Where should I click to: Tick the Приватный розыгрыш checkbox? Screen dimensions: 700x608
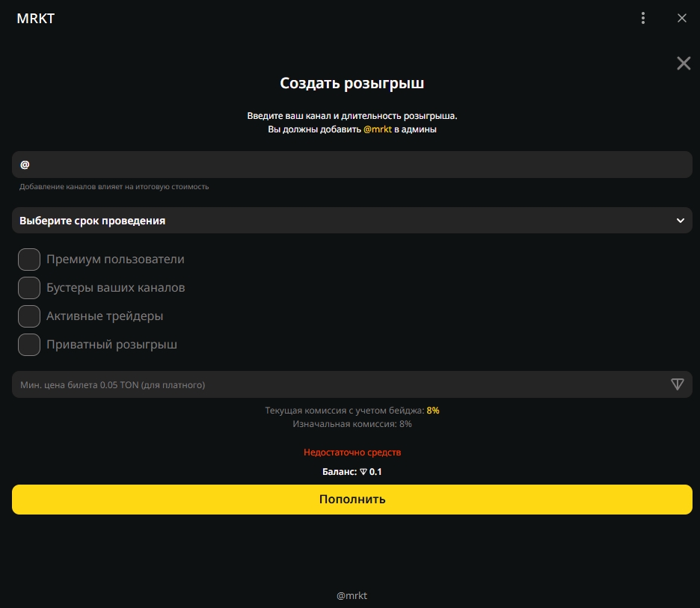tap(29, 345)
